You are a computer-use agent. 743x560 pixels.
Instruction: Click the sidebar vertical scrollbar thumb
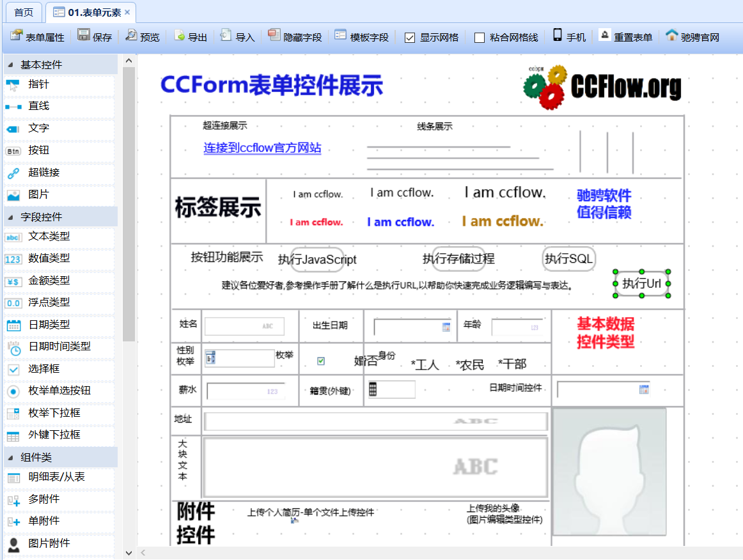pos(129,204)
